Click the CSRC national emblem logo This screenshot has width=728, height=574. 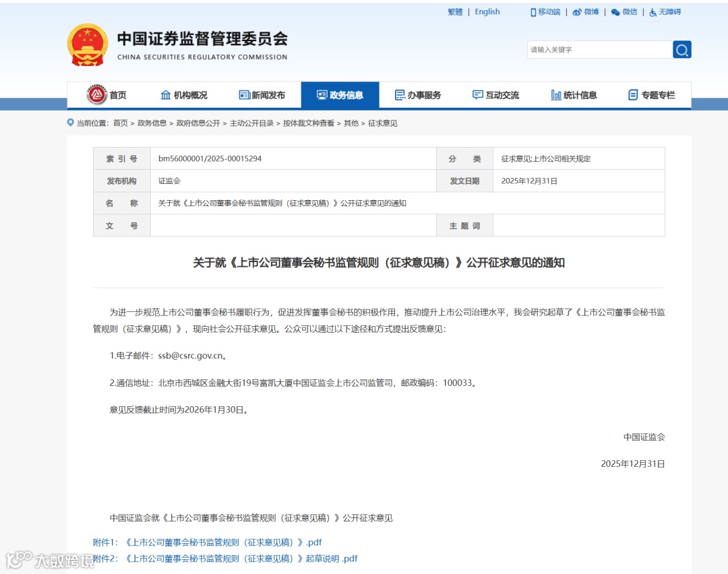click(x=88, y=44)
